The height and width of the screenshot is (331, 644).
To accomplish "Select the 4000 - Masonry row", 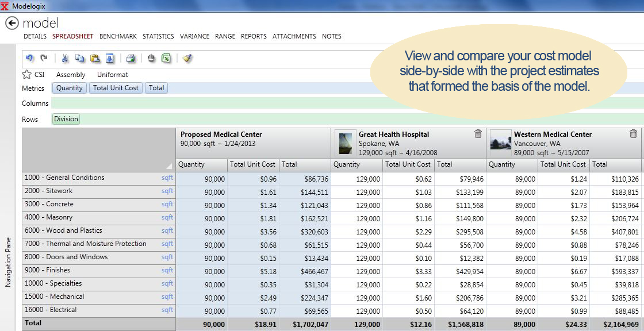I will 98,217.
